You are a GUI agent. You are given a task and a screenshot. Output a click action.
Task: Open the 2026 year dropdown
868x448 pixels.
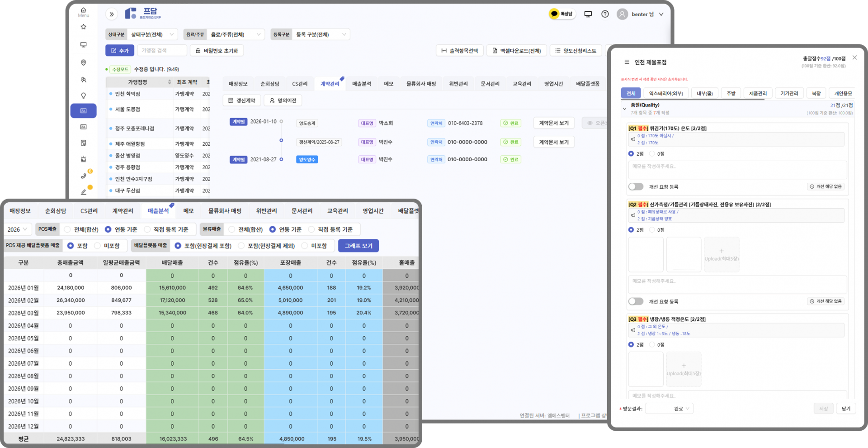[18, 229]
